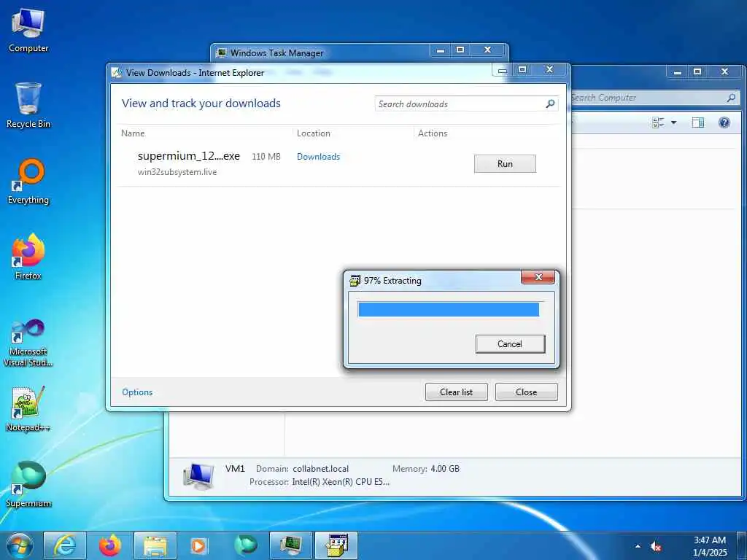Switch to Task Manager via taskbar
The width and height of the screenshot is (747, 560).
pos(291,545)
